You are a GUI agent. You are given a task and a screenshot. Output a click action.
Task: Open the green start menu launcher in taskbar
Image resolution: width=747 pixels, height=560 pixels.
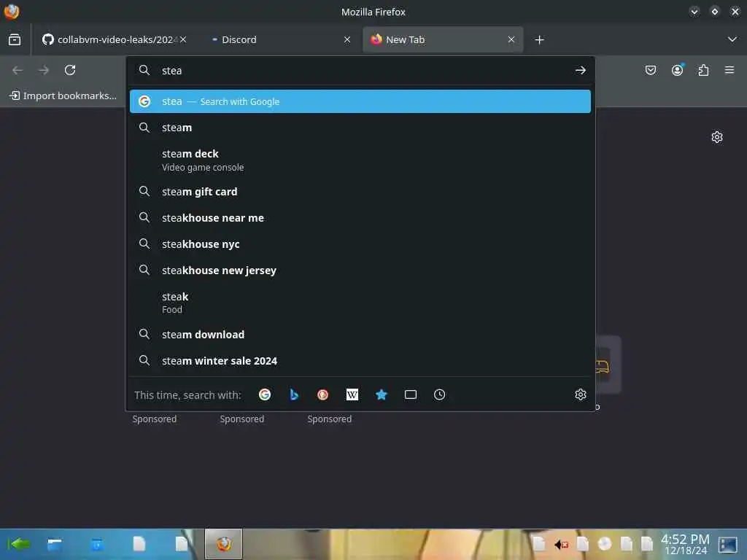pos(18,544)
